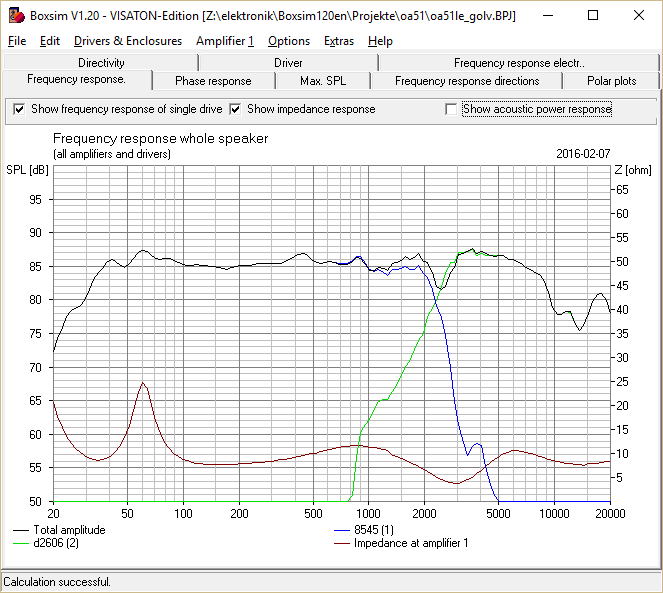Image resolution: width=663 pixels, height=593 pixels.
Task: Switch to Phase response tab
Action: [213, 81]
